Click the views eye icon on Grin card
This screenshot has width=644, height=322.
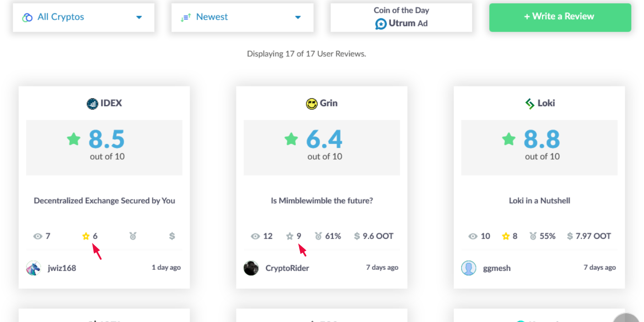255,236
